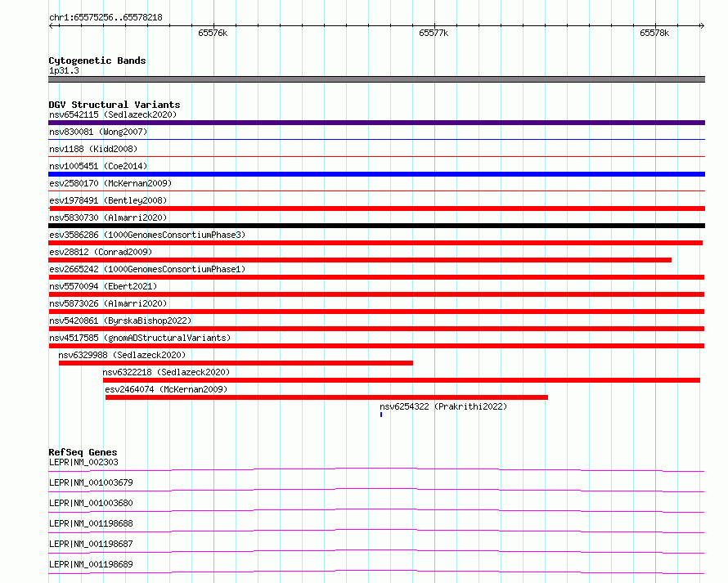The width and height of the screenshot is (728, 583).
Task: Select esv1978491 (Bentley2008) variant label
Action: (108, 200)
